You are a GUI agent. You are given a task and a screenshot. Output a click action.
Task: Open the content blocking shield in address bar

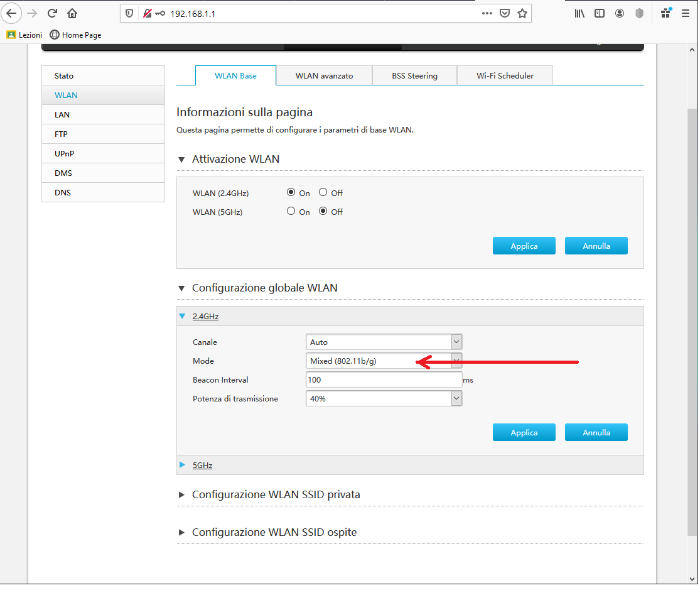pos(129,13)
